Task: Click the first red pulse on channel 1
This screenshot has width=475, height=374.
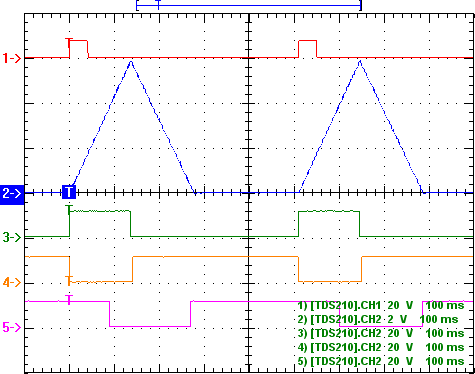Action: point(79,49)
